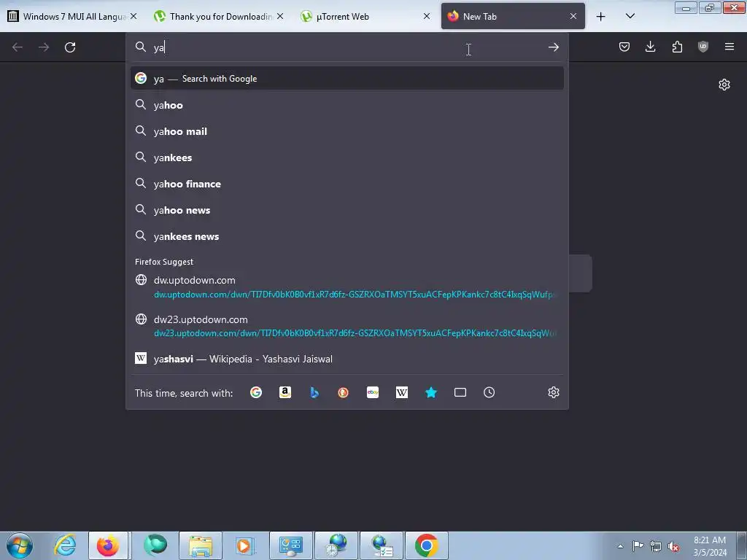
Task: Open the Pocket save icon
Action: [624, 47]
